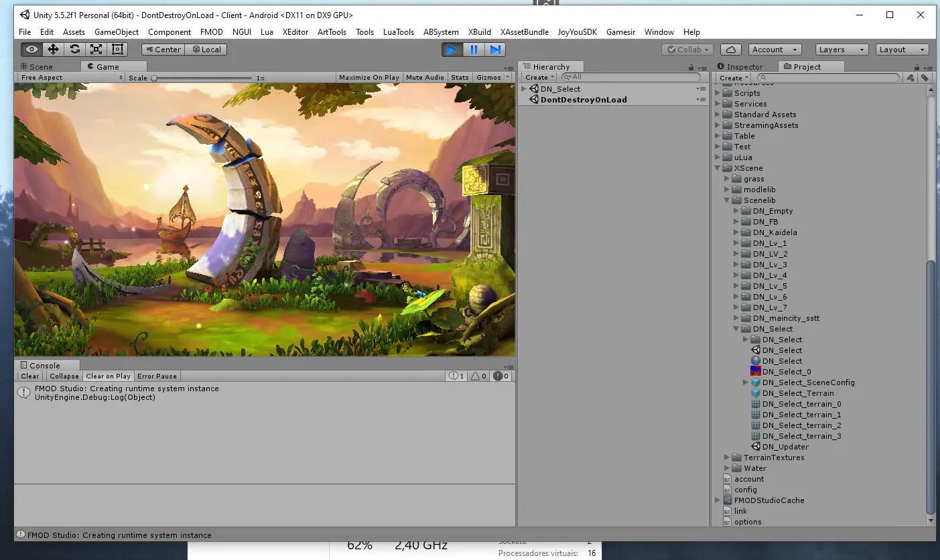Viewport: 940px width, 560px height.
Task: Open the XAssetBundle menu
Action: (525, 32)
